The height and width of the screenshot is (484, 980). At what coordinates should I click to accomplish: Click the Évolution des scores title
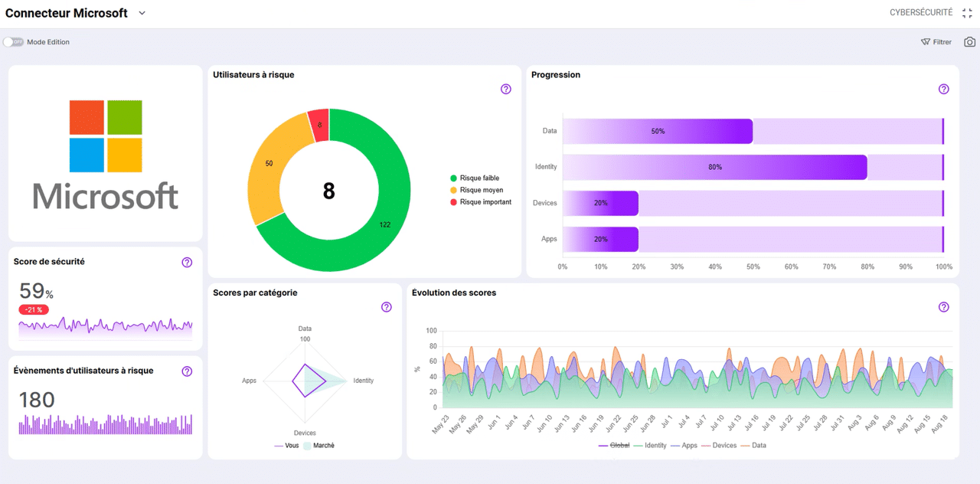454,293
